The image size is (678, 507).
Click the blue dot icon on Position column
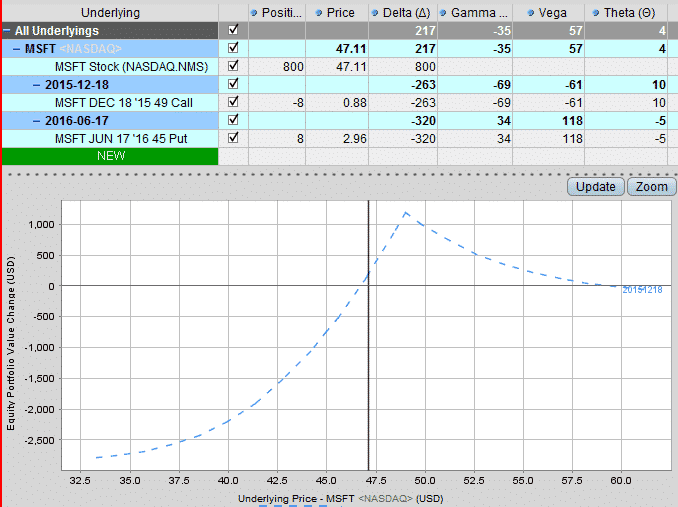[254, 13]
